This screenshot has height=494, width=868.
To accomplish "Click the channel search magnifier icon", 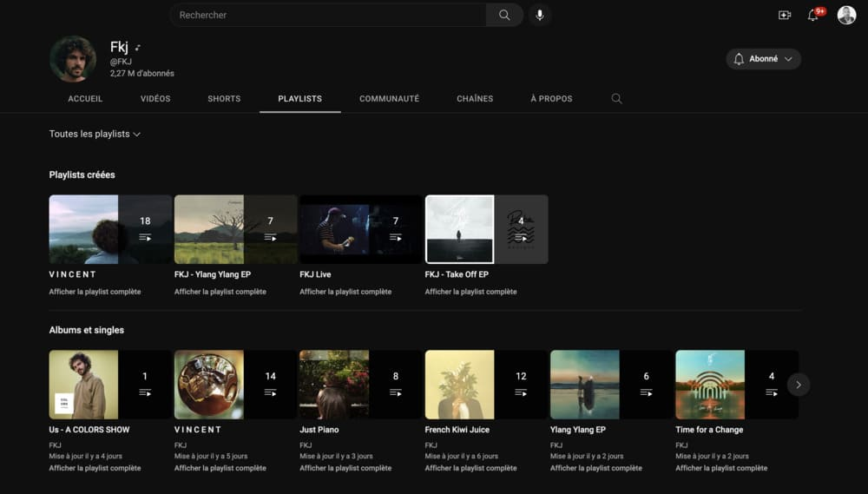I will pyautogui.click(x=616, y=99).
